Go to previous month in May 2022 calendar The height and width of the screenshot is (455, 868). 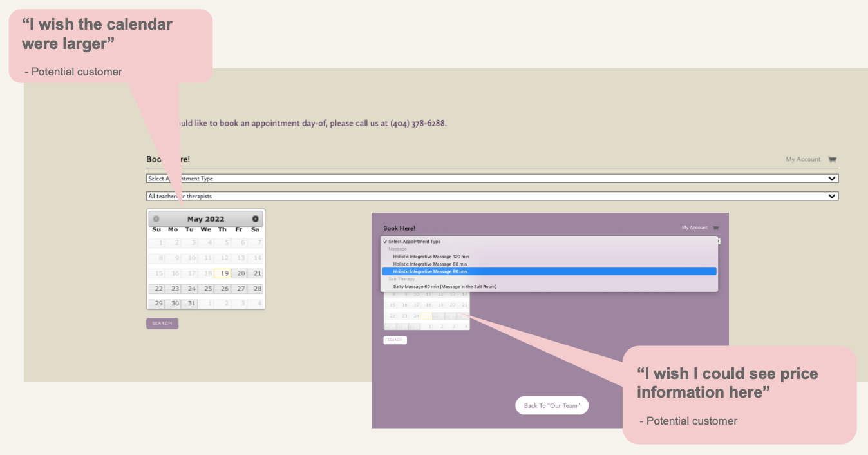coord(156,219)
